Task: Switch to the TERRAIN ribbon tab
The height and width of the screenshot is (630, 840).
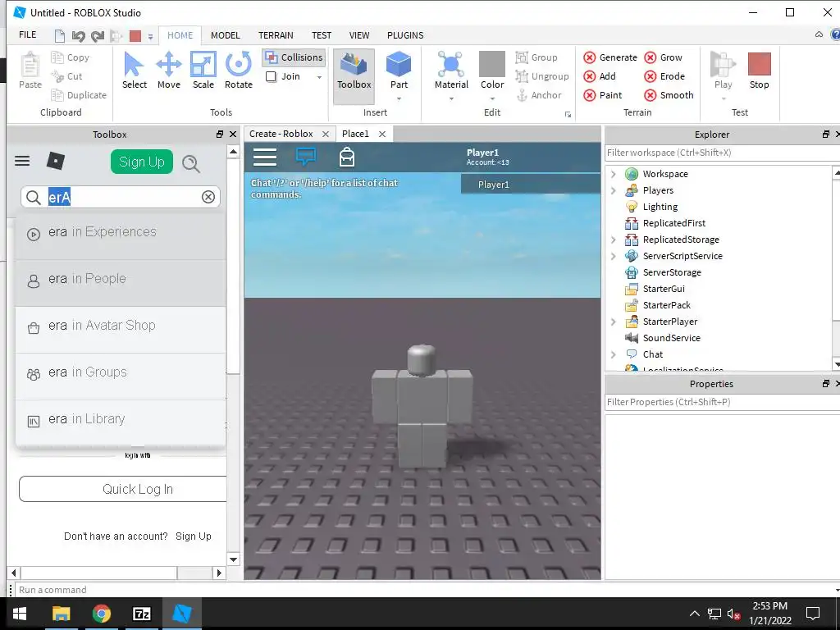Action: pos(276,35)
